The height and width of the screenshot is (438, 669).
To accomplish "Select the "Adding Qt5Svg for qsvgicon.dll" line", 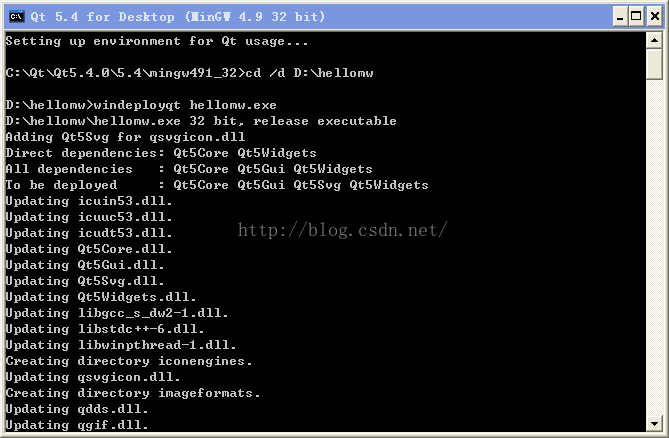I will [x=125, y=137].
